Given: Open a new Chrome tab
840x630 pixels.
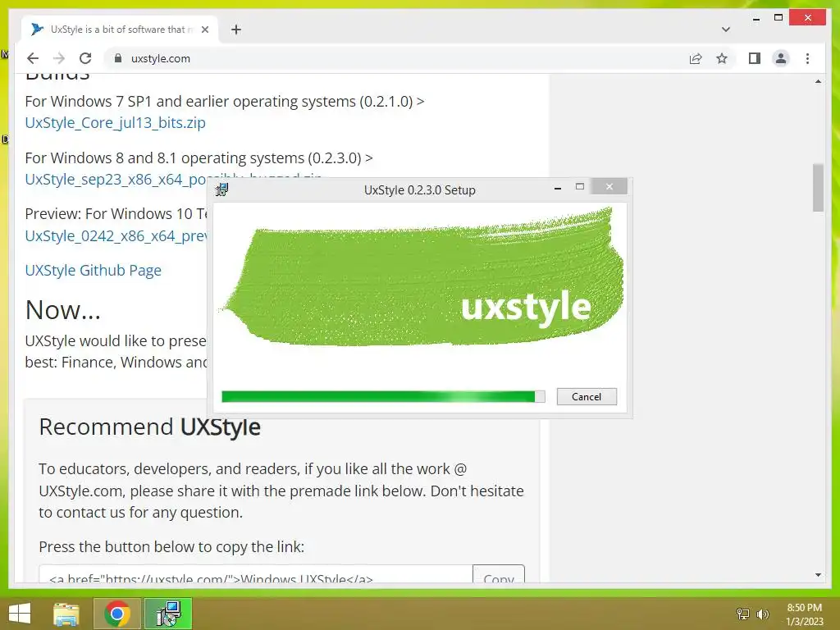Looking at the screenshot, I should pyautogui.click(x=236, y=30).
